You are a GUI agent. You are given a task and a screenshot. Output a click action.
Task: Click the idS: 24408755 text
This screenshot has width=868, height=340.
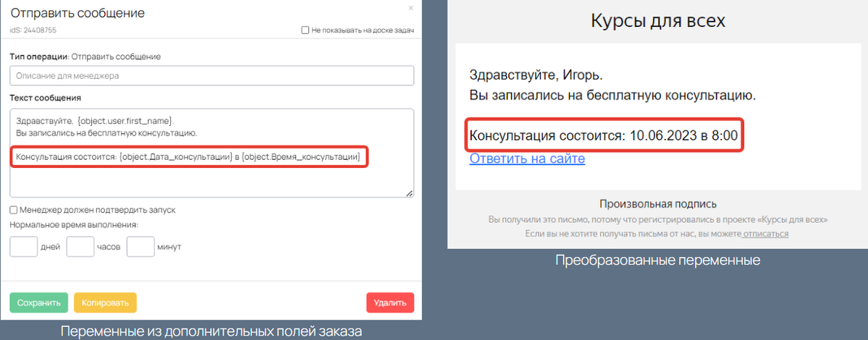(33, 30)
